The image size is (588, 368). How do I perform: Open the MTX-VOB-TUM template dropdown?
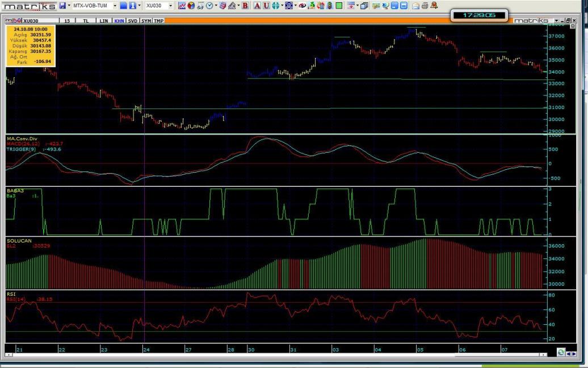(x=114, y=6)
